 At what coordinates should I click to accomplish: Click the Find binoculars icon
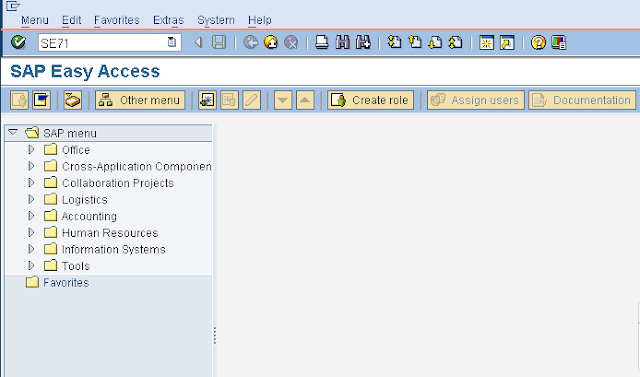[342, 42]
